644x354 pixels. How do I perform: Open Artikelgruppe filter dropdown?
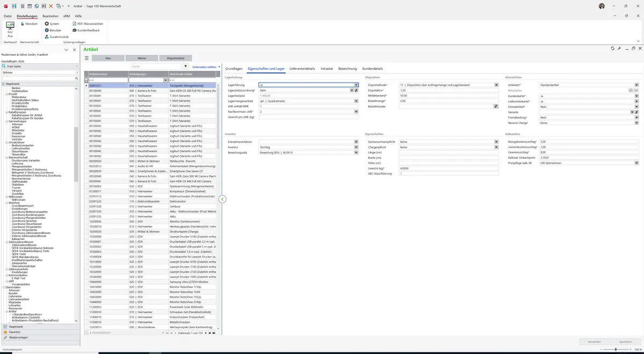pyautogui.click(x=164, y=80)
